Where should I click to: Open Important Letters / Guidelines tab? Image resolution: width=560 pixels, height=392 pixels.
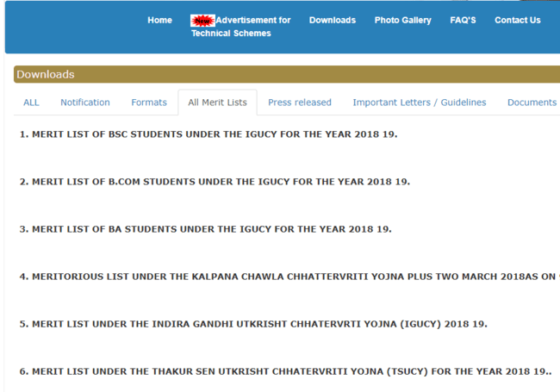click(419, 103)
